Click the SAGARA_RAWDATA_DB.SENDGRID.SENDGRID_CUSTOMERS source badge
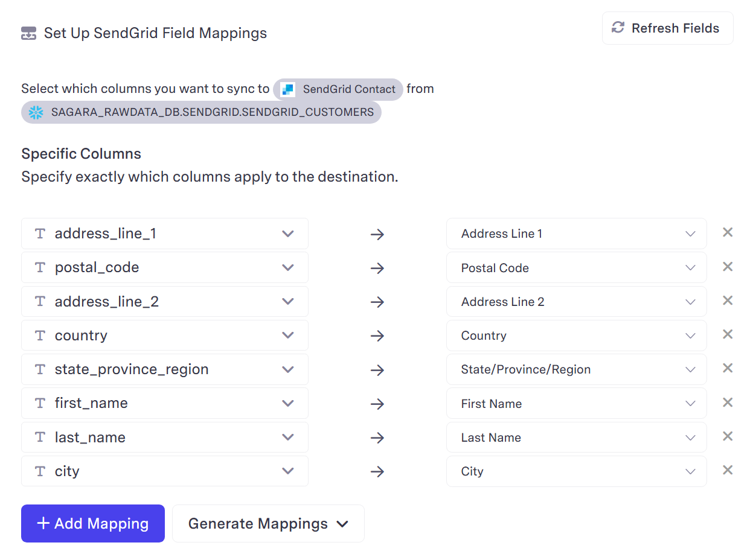This screenshot has width=756, height=560. (x=201, y=112)
